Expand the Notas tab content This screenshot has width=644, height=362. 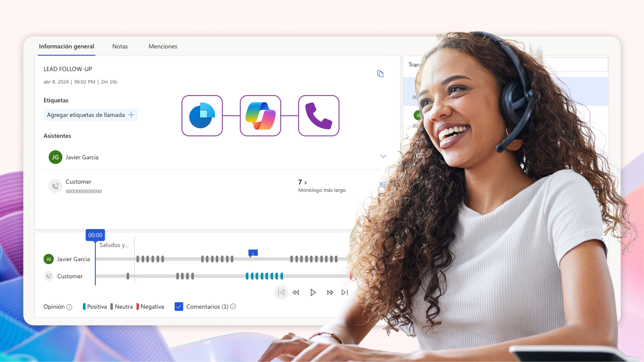point(120,46)
